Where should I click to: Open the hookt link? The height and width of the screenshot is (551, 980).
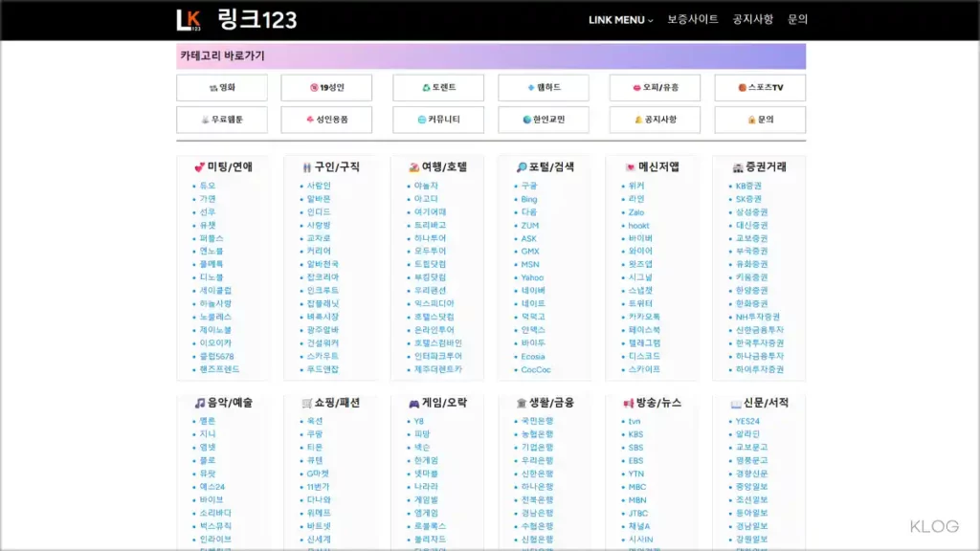(x=638, y=226)
